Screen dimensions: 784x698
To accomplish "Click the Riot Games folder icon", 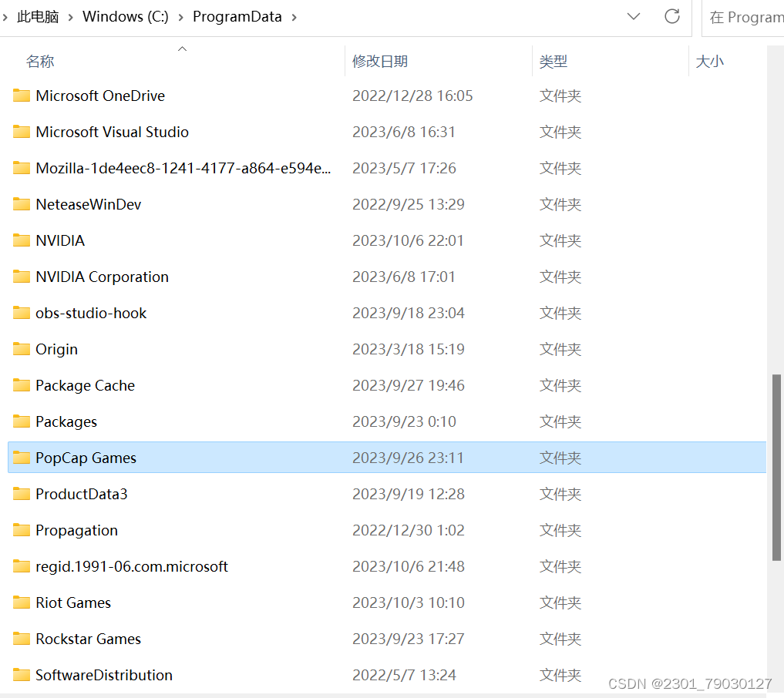I will point(21,602).
